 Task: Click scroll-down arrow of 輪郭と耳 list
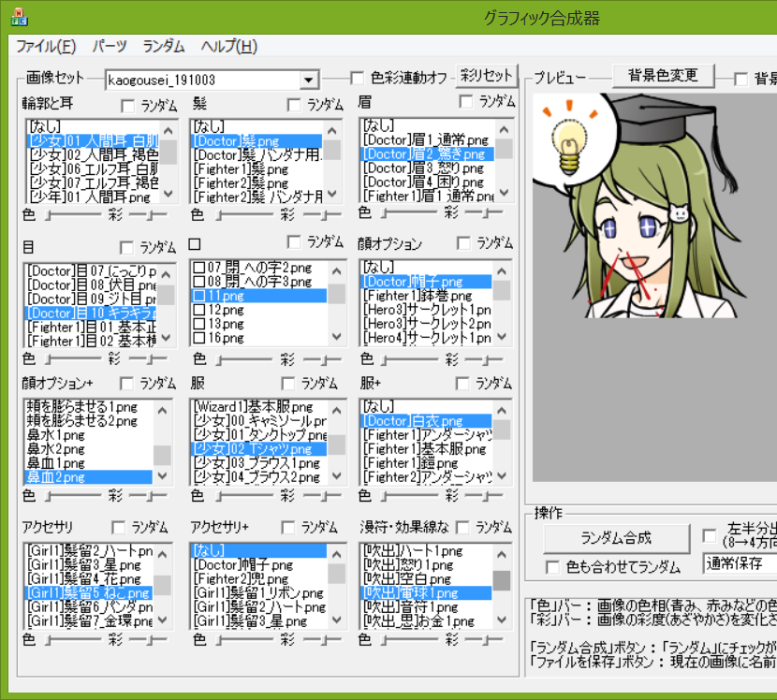(x=168, y=194)
